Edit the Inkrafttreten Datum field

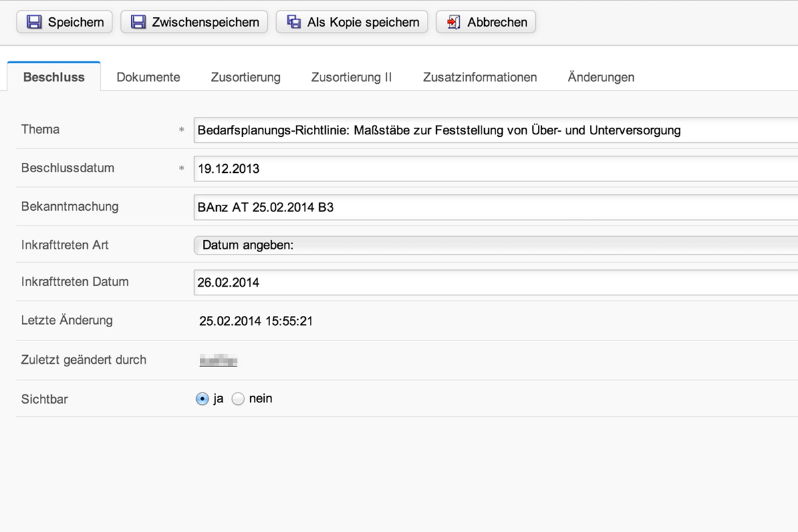tap(495, 283)
